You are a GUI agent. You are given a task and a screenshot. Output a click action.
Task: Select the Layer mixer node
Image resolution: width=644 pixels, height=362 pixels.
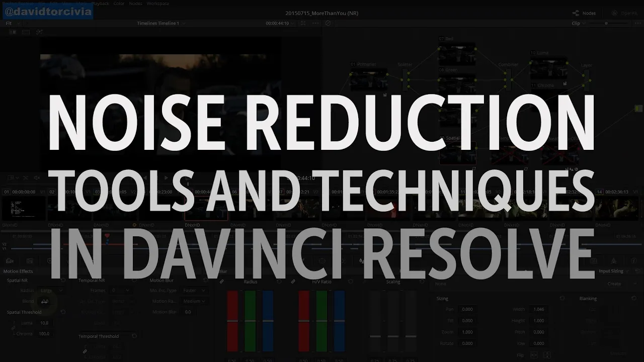click(587, 79)
